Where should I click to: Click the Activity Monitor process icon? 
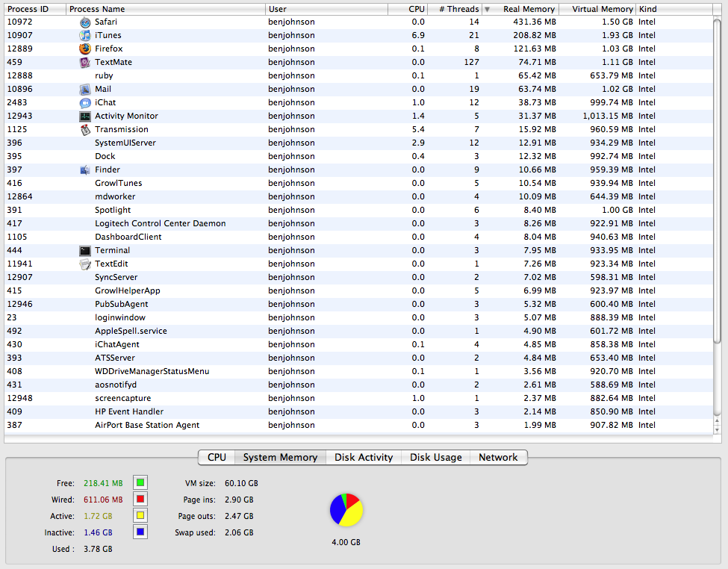coord(85,116)
